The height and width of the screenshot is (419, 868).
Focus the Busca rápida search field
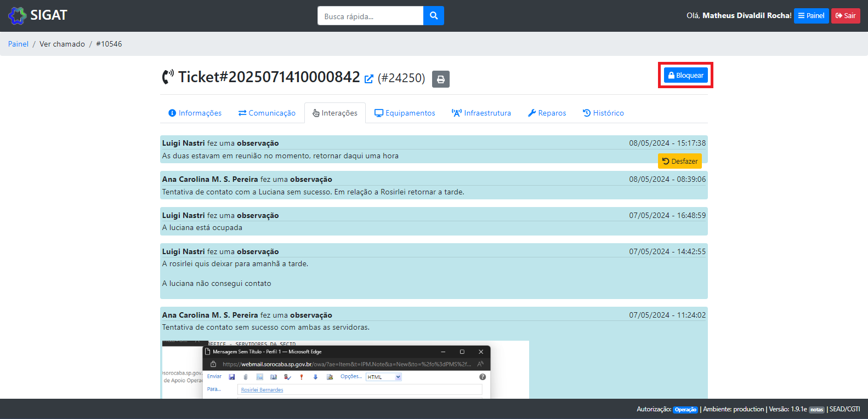pyautogui.click(x=370, y=16)
